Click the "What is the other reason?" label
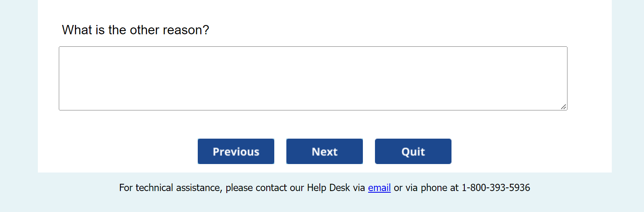Image resolution: width=644 pixels, height=212 pixels. (x=135, y=30)
